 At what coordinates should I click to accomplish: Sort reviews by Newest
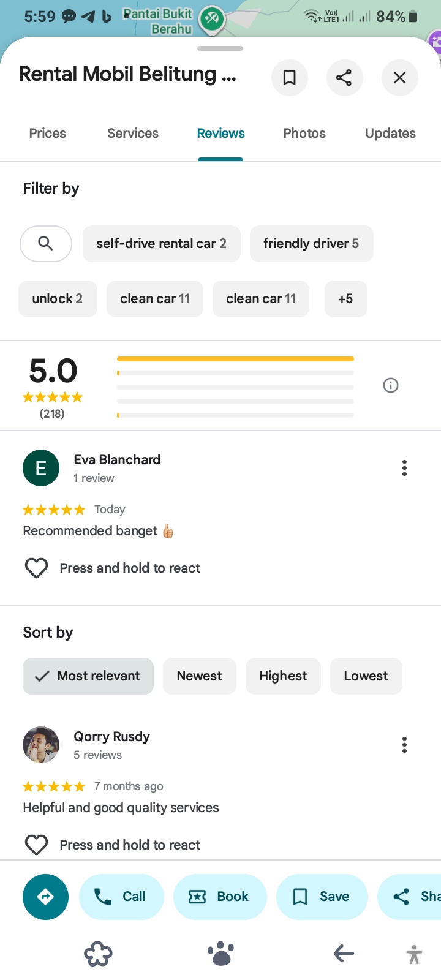tap(199, 676)
